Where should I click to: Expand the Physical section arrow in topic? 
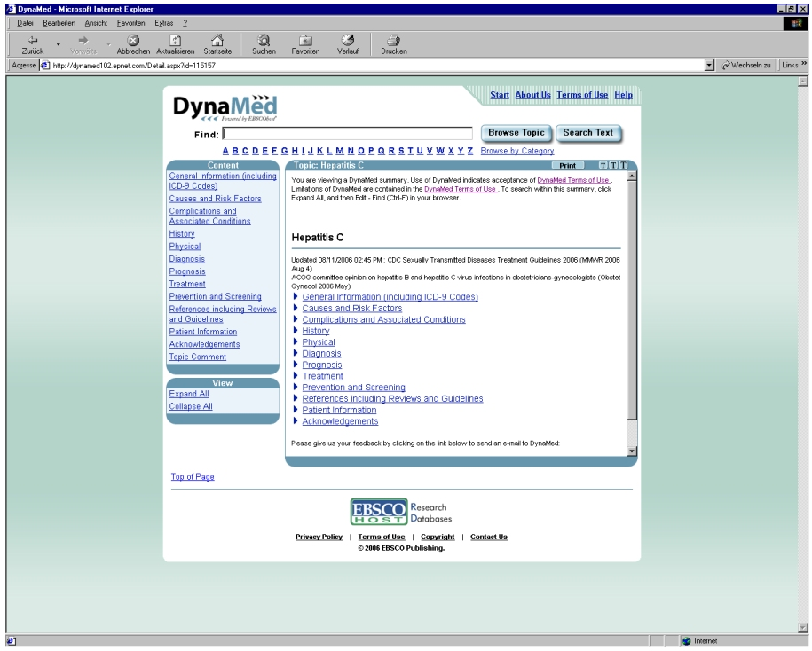(296, 342)
